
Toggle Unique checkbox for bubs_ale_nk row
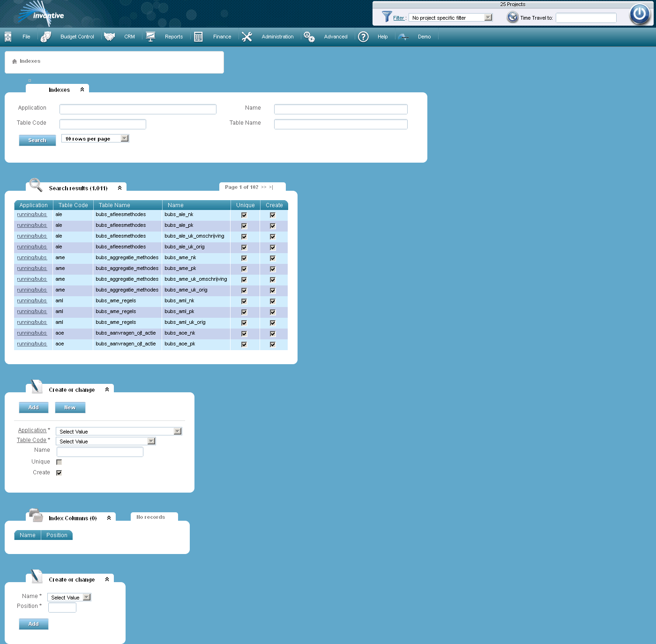244,215
